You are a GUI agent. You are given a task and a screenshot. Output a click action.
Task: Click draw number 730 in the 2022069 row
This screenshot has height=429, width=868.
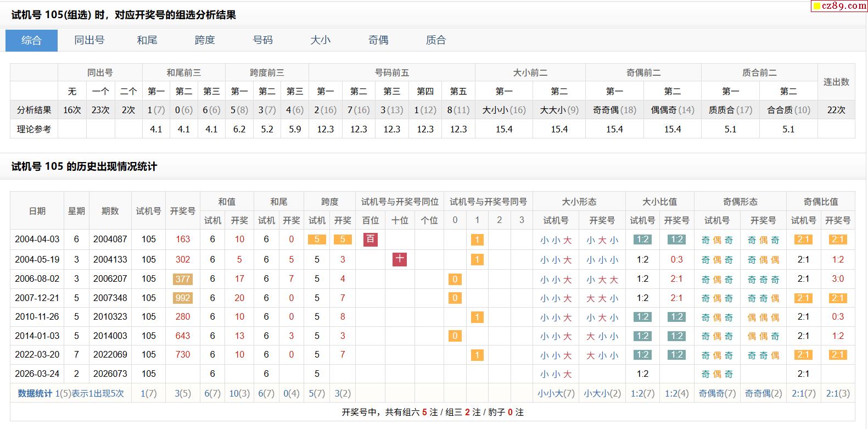[x=183, y=355]
